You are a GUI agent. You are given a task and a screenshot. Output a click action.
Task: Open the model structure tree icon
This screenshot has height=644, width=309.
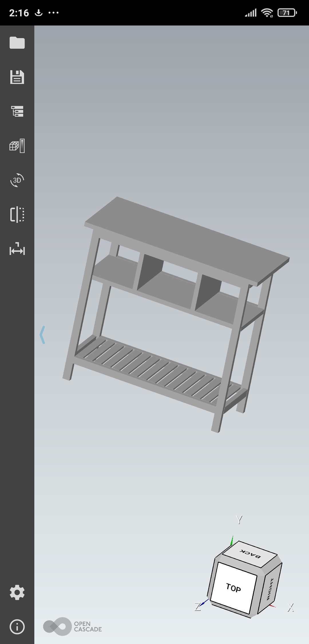(17, 111)
